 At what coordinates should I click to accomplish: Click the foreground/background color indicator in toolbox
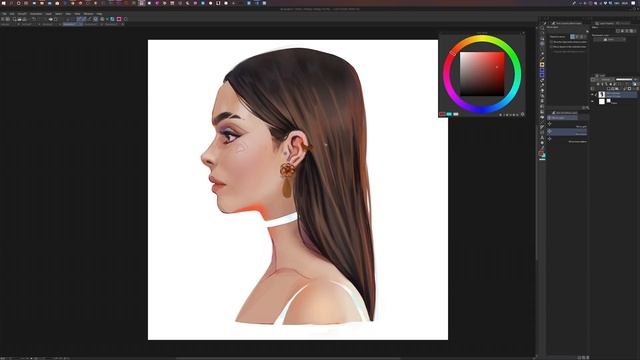(x=542, y=155)
